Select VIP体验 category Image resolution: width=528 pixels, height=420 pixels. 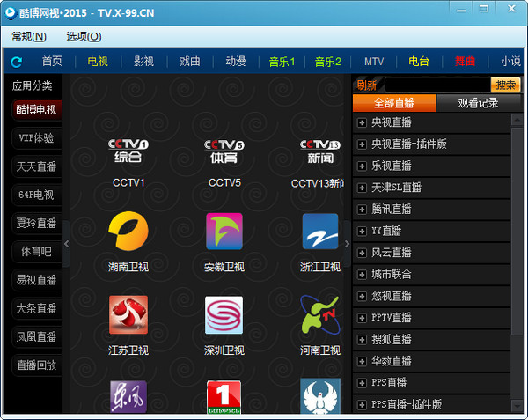36,138
